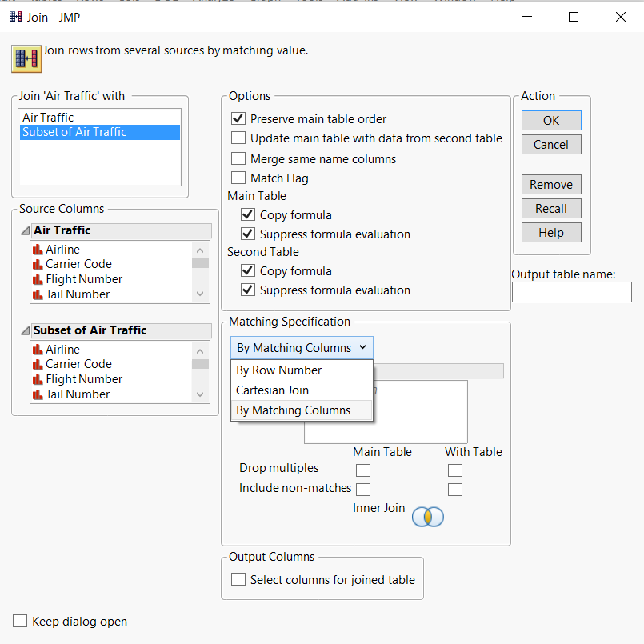Enable Update main table with data from second table
Viewport: 644px width, 644px height.
click(238, 138)
